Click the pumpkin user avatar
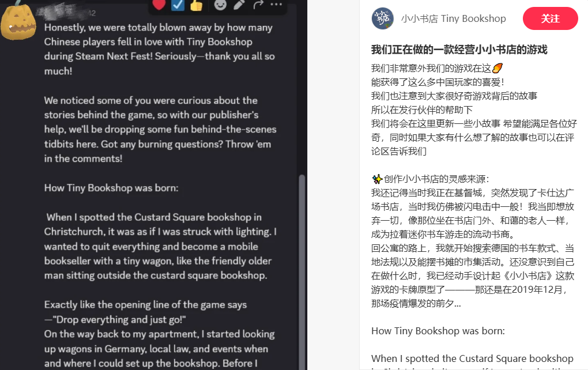The width and height of the screenshot is (588, 370). click(18, 21)
